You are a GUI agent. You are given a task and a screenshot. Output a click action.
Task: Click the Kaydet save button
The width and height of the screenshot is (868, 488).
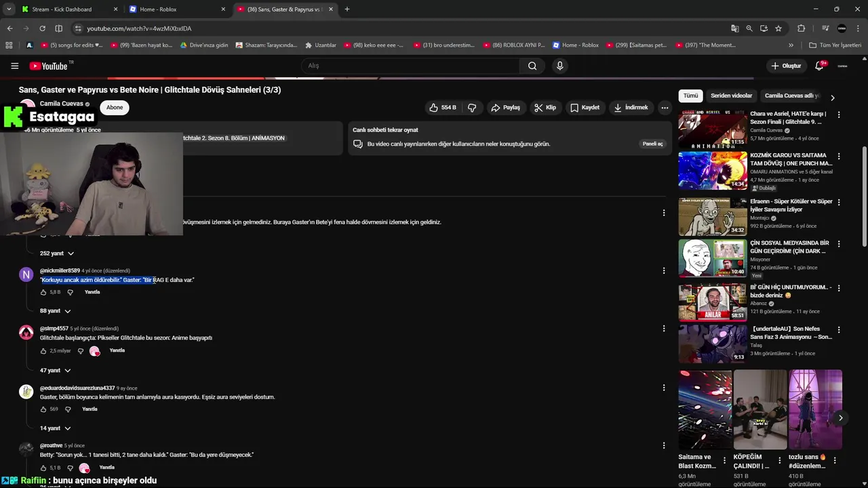pos(585,107)
